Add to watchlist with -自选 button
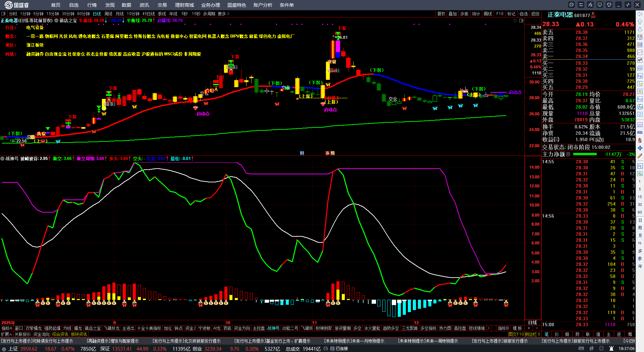Screen dimensions: 644x352 coord(523,14)
